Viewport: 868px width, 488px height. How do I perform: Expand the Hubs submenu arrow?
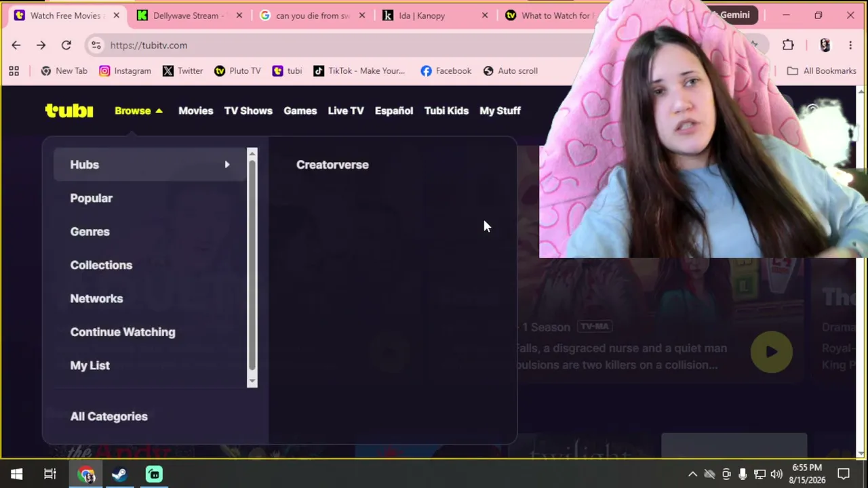(227, 165)
